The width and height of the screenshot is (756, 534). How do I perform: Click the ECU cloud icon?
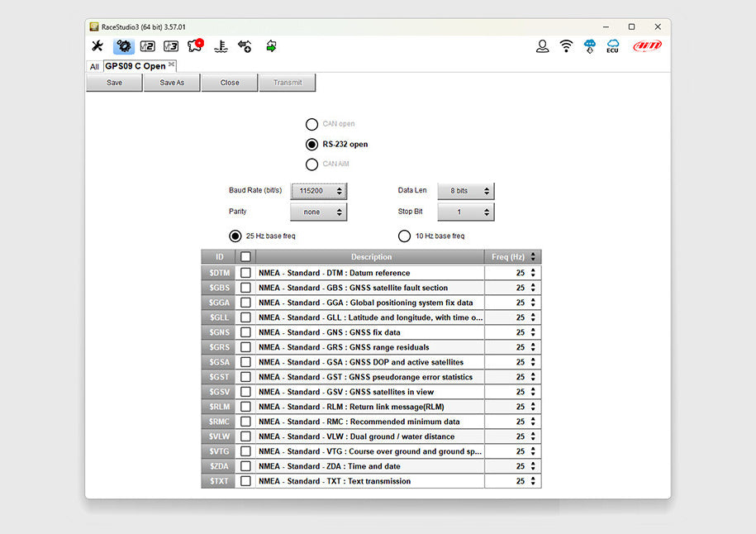click(x=612, y=46)
